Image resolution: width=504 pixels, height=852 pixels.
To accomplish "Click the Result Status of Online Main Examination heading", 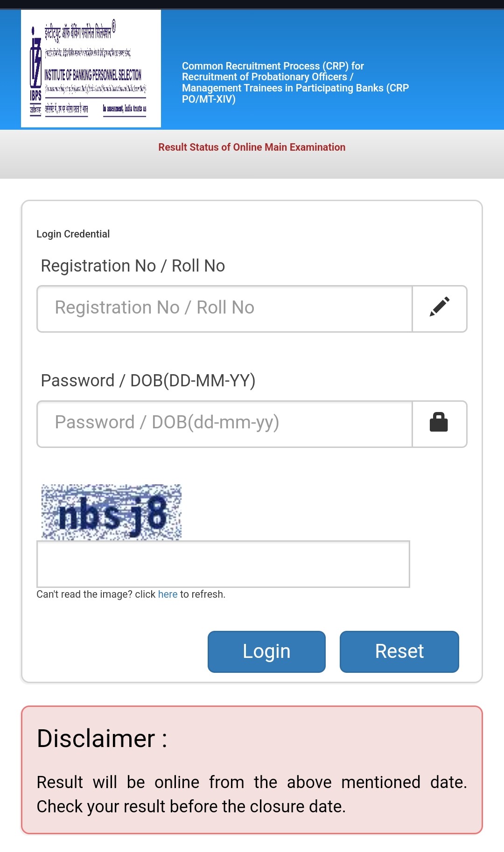I will (252, 147).
